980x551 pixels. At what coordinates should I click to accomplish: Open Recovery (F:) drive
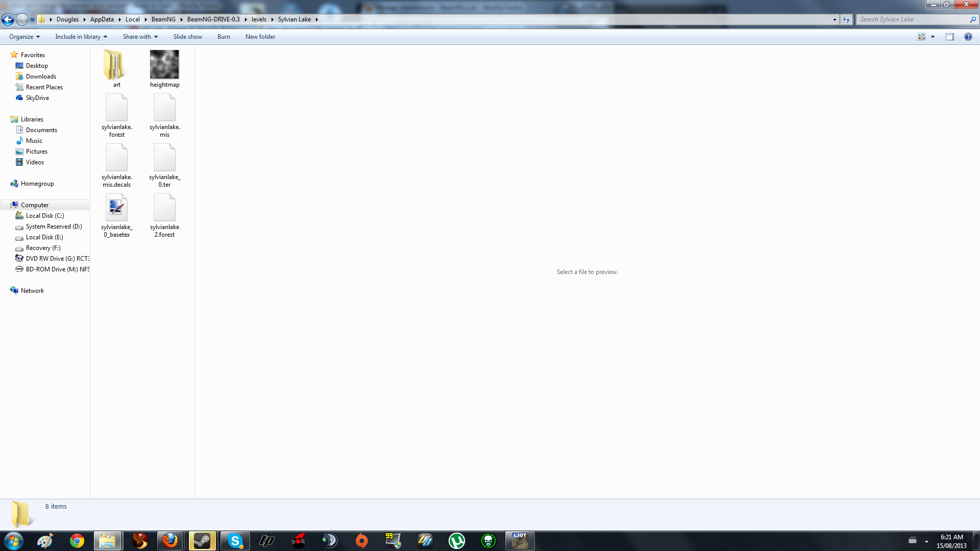pos(43,248)
